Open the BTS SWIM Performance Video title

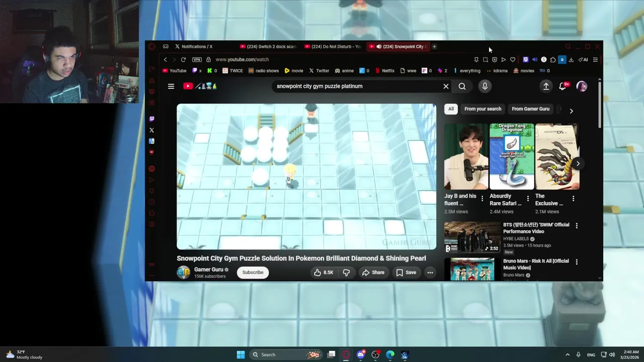[x=536, y=228]
